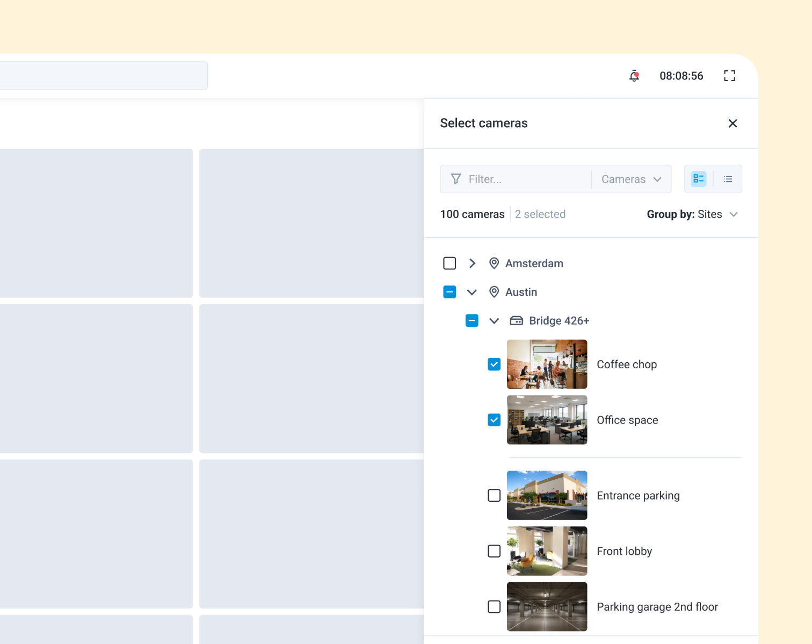Select the Entrance parking camera checkbox
This screenshot has width=812, height=644.
click(494, 495)
